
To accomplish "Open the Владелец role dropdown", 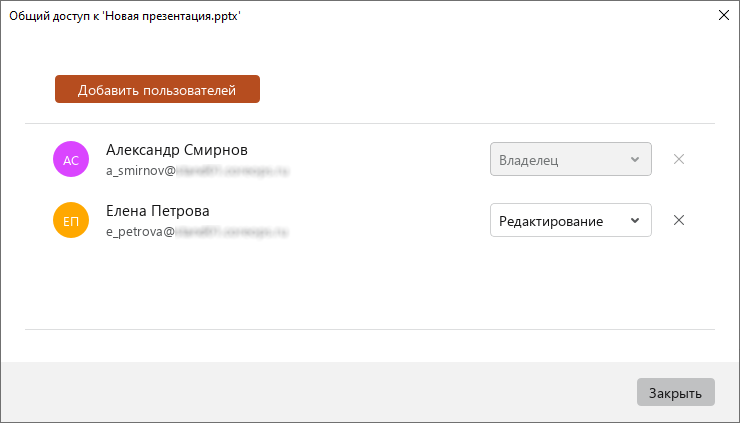I will point(571,159).
